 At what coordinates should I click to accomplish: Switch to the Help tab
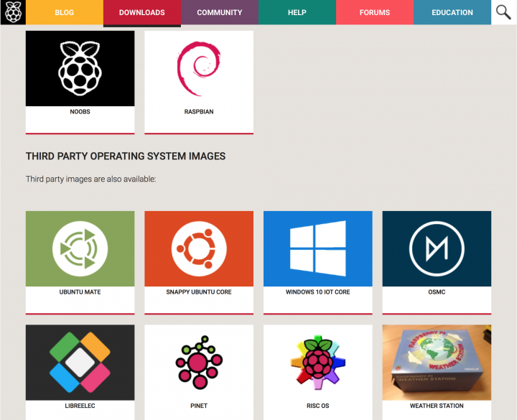coord(297,12)
